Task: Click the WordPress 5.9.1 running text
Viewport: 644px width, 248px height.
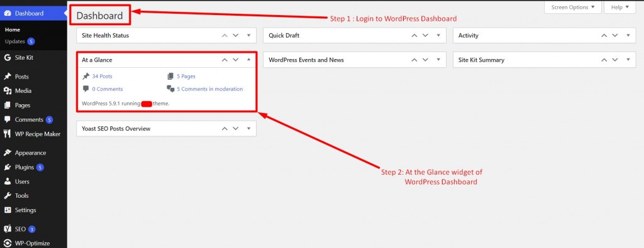Action: click(111, 104)
